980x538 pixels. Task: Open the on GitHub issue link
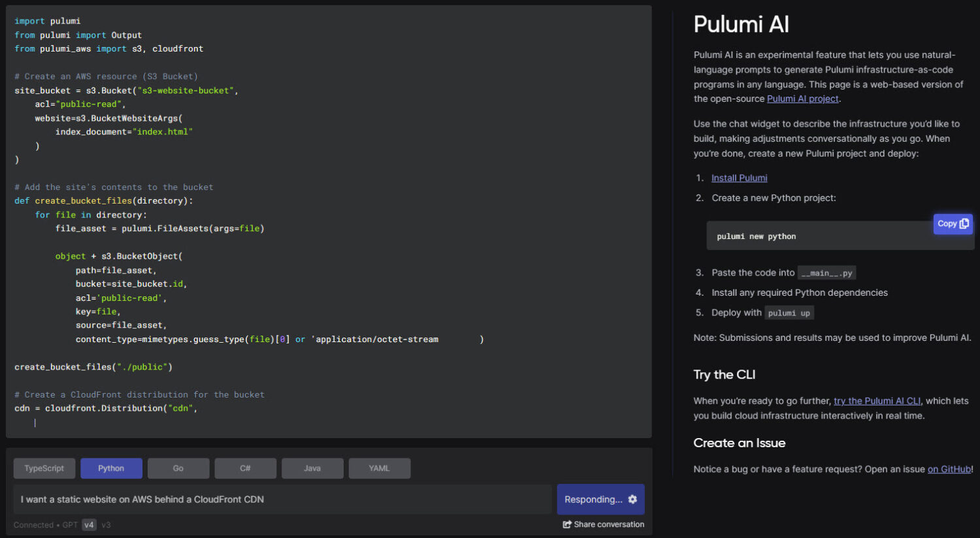[949, 469]
